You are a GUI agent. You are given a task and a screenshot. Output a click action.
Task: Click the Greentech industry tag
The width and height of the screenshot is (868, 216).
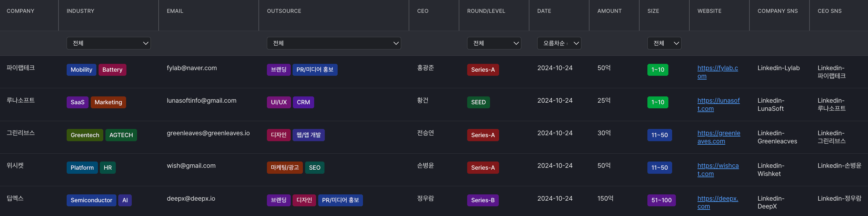click(x=85, y=135)
